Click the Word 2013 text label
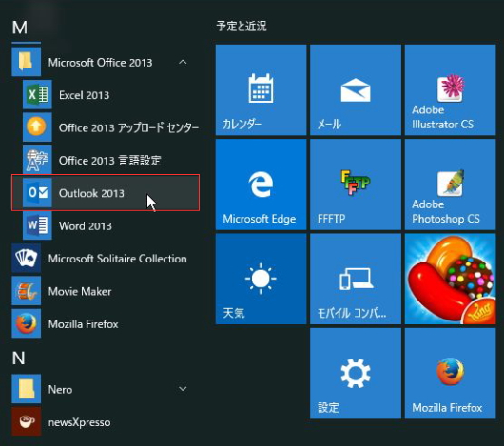504x446 pixels. [86, 226]
